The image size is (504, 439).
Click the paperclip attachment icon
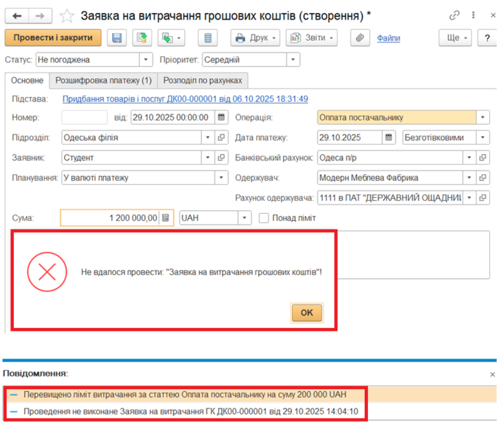tap(359, 38)
